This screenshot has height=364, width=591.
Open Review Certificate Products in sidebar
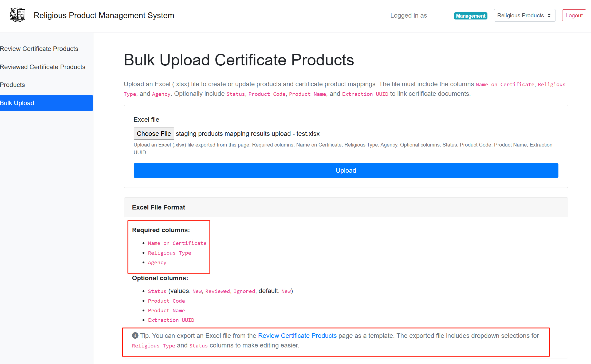[x=39, y=49]
